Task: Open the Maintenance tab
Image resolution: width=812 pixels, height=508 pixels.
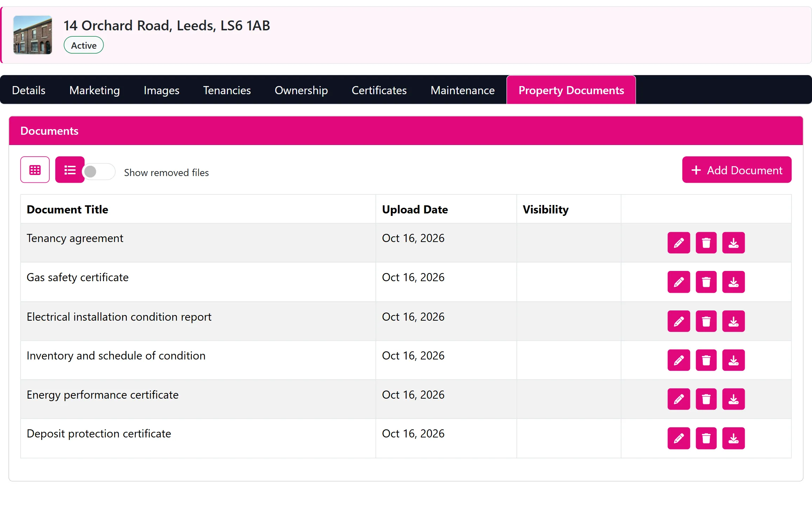Action: click(x=463, y=90)
